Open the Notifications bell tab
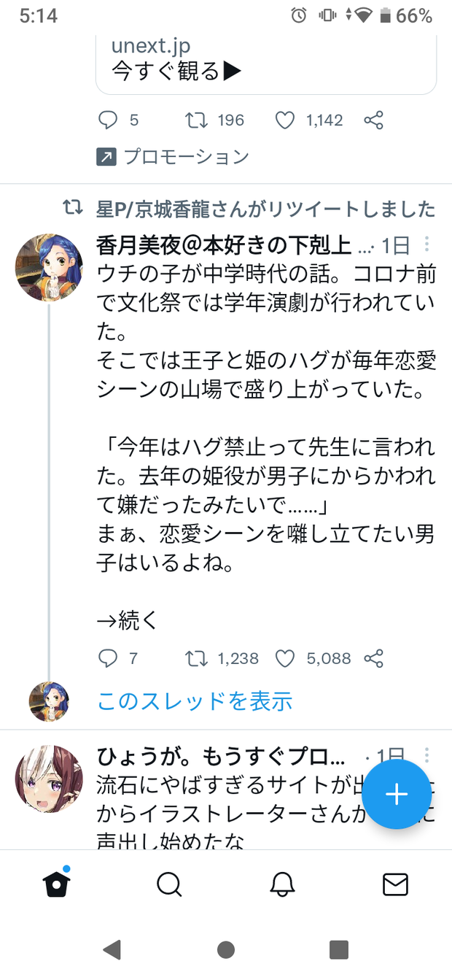 (282, 884)
